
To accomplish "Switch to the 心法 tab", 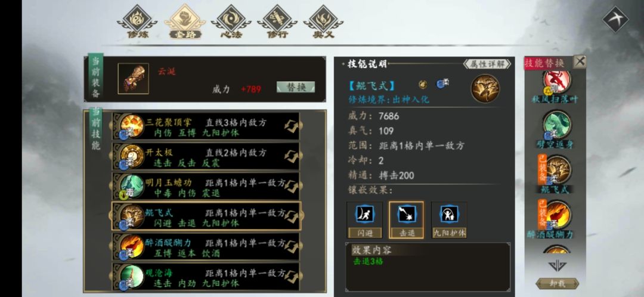I will coord(231,22).
